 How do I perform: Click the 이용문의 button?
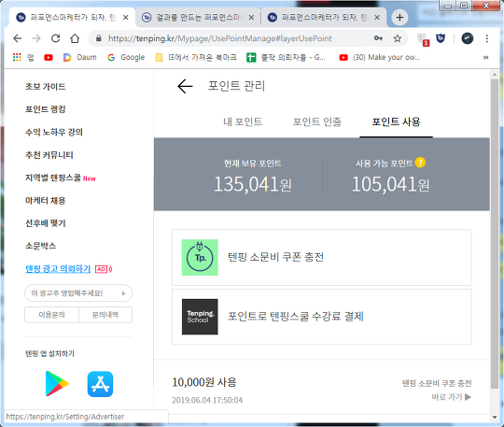tap(51, 315)
